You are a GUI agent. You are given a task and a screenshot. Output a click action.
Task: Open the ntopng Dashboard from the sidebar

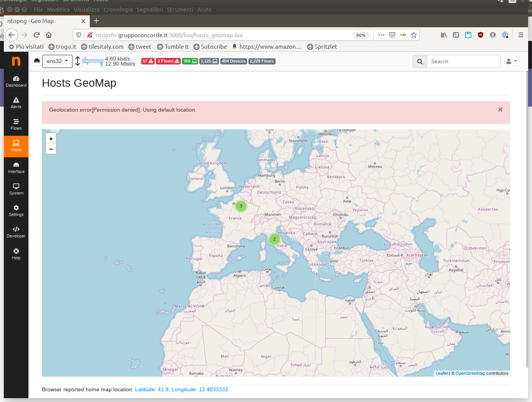(16, 81)
